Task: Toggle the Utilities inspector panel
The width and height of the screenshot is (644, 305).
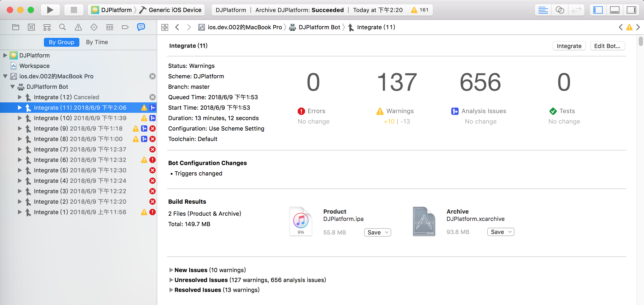Action: click(631, 10)
